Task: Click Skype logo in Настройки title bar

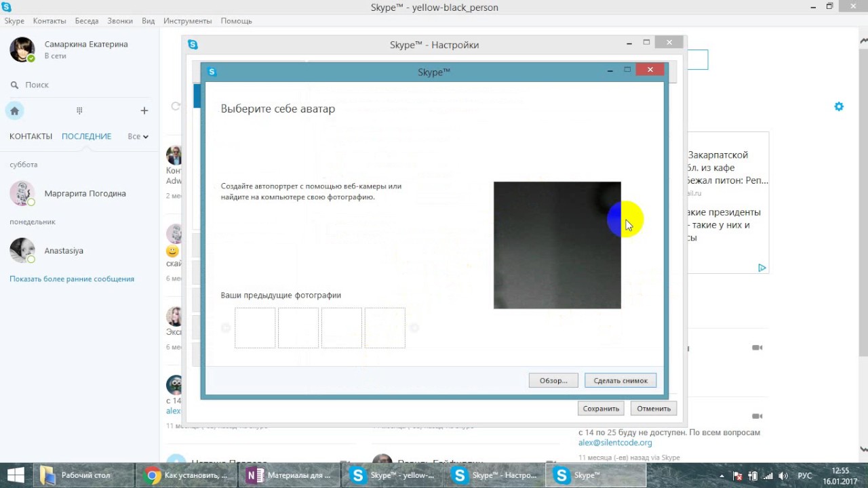Action: [193, 45]
